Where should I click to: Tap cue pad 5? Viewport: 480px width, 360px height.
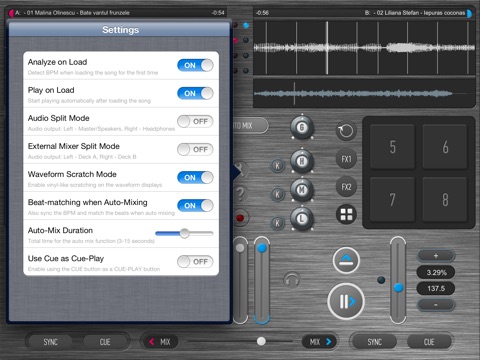click(393, 147)
